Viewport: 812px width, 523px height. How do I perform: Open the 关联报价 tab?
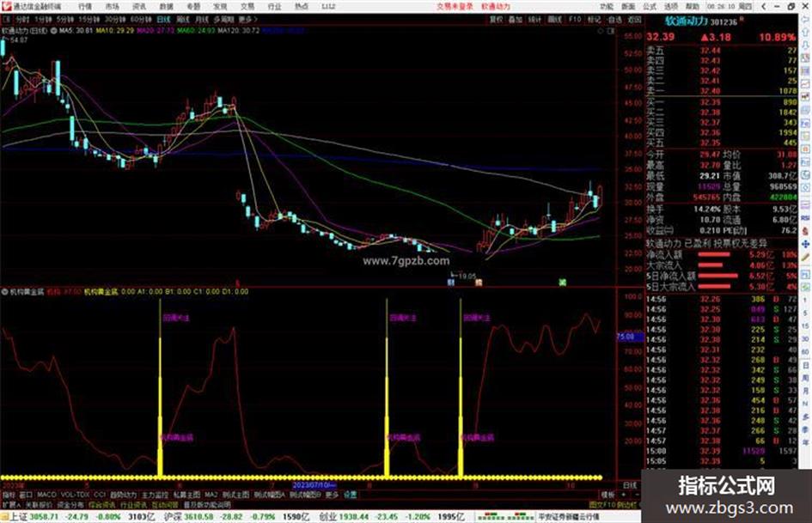[x=39, y=504]
